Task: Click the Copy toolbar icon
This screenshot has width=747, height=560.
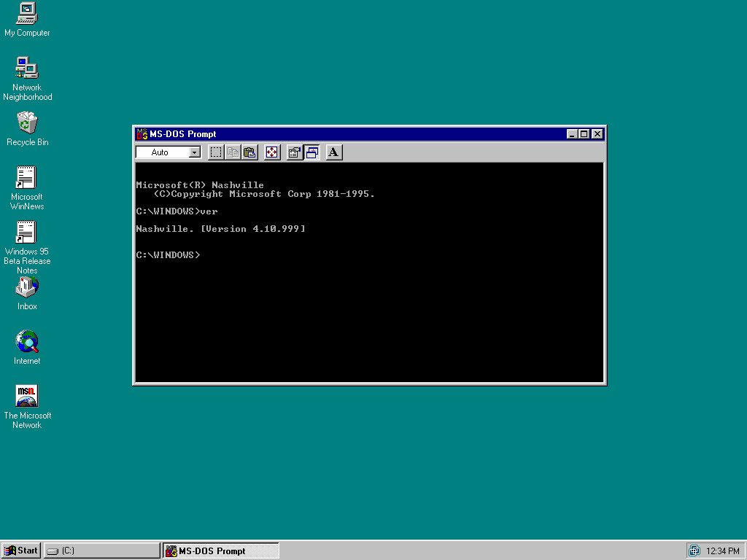Action: click(x=233, y=152)
